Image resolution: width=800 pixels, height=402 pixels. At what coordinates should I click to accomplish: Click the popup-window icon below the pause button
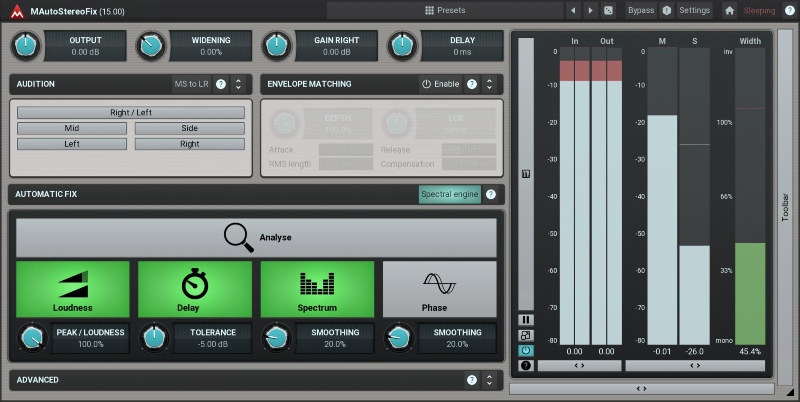[x=525, y=335]
